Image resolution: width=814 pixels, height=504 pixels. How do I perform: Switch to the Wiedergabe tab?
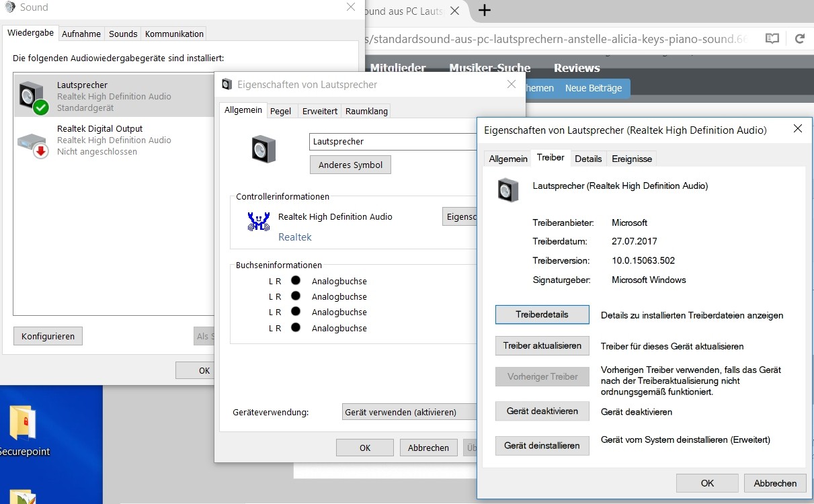(30, 33)
